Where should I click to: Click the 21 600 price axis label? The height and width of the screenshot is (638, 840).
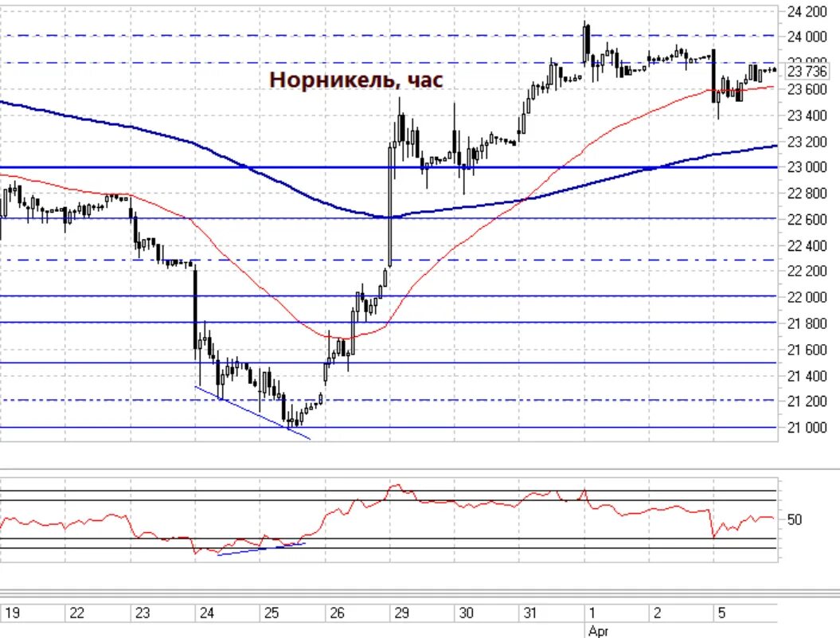(807, 350)
